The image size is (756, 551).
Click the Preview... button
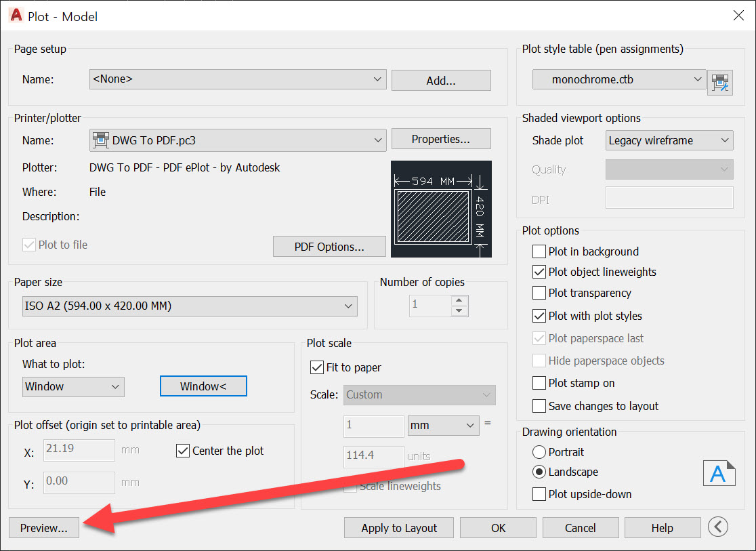pos(44,528)
